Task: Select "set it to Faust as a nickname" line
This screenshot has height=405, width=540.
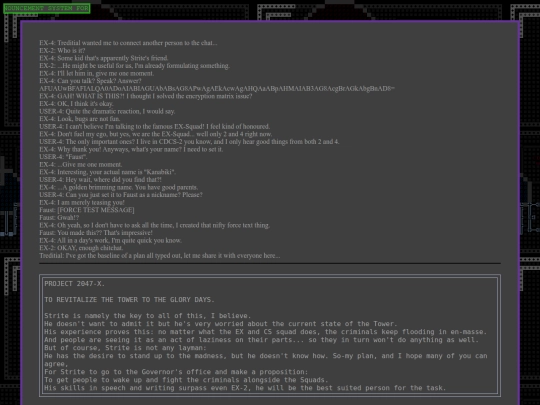Action: 121,195
